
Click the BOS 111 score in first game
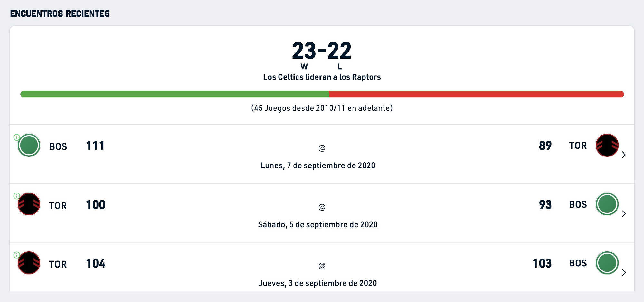[x=95, y=146]
